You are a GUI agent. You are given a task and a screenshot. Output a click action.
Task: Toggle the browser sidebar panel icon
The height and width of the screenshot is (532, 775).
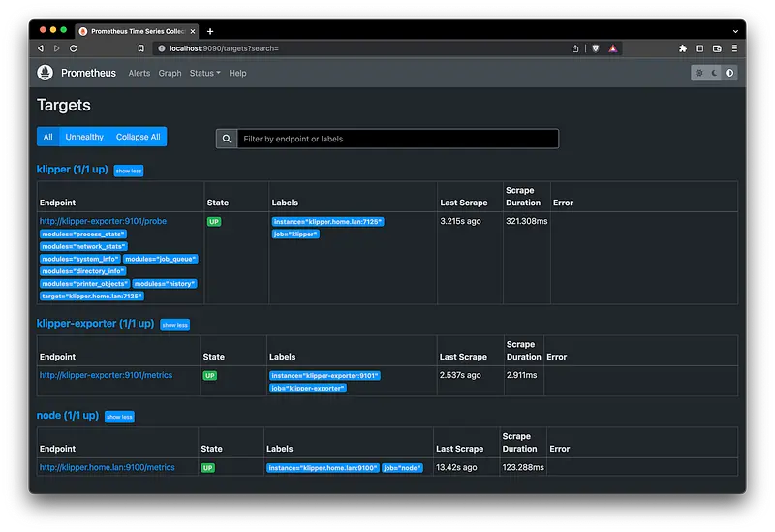pyautogui.click(x=699, y=48)
